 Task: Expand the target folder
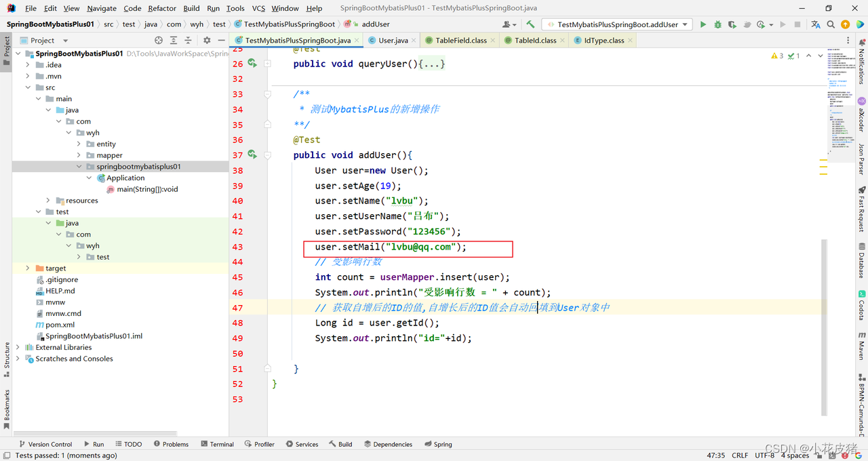[28, 268]
